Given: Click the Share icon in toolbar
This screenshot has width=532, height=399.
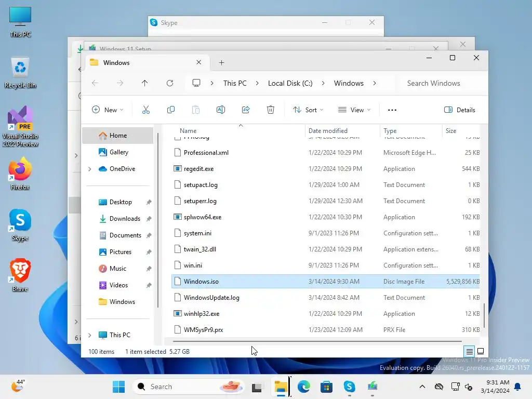Looking at the screenshot, I should coord(246,110).
